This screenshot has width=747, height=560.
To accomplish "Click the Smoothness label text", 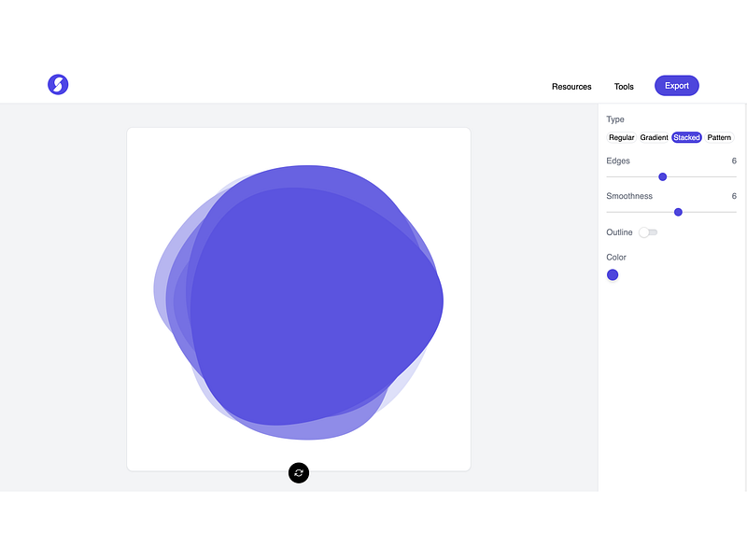I will coord(629,196).
